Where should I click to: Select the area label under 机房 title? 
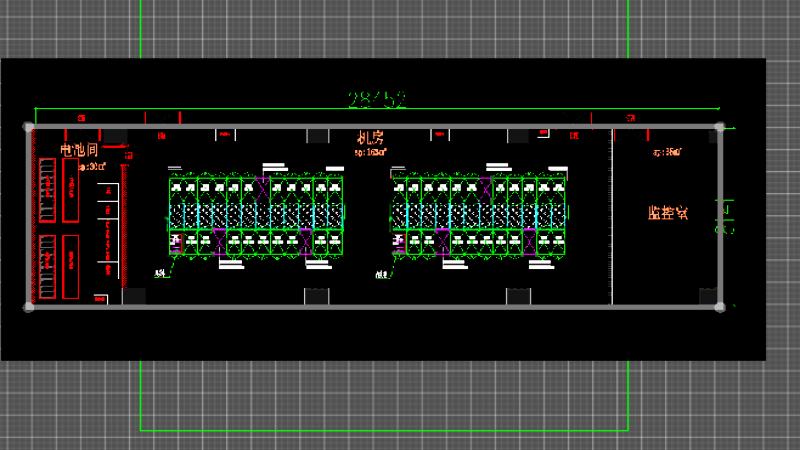370,152
